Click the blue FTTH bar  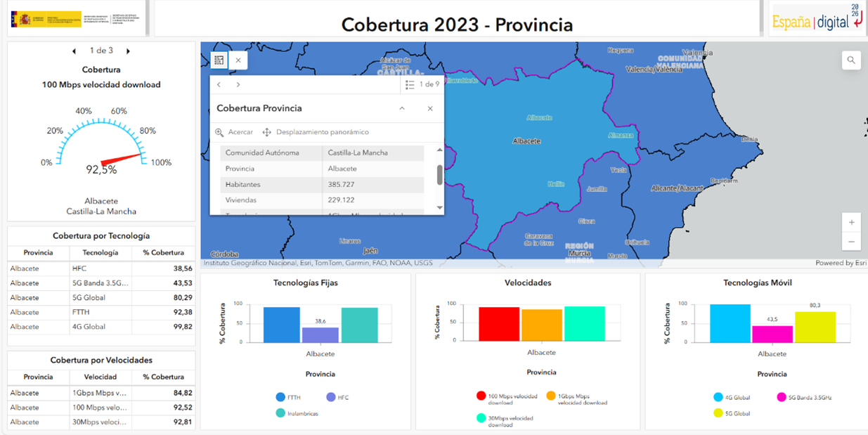click(x=282, y=325)
